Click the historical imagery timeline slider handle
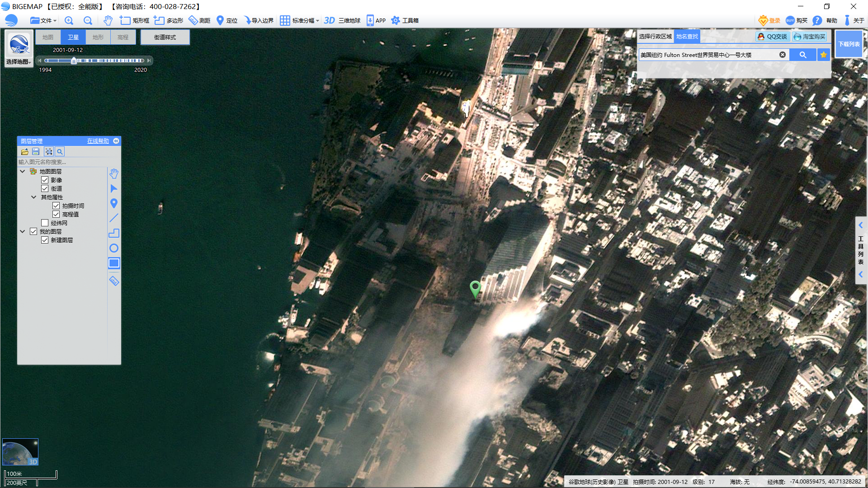868x488 pixels. (74, 61)
